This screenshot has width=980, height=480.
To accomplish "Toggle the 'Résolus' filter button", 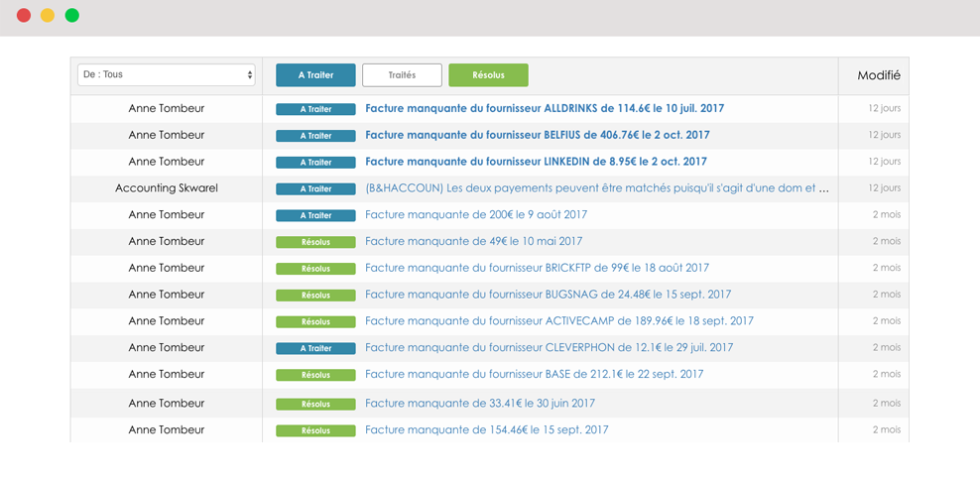I will [x=488, y=75].
